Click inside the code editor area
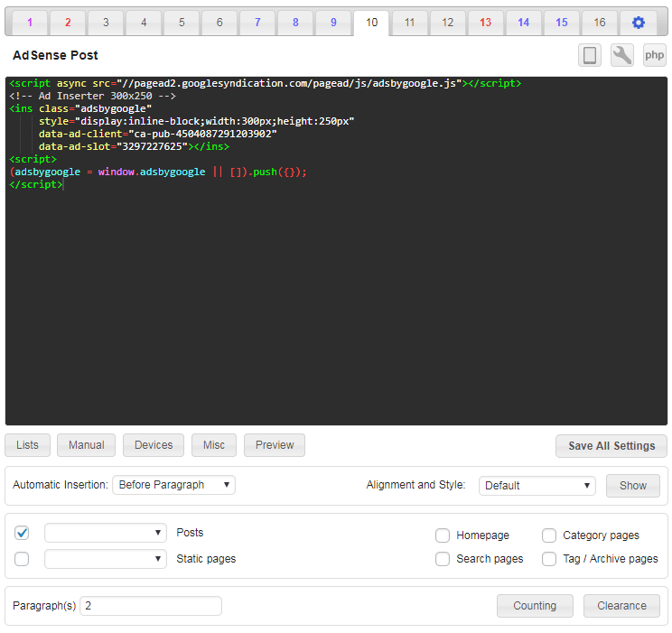The height and width of the screenshot is (633, 672). click(x=336, y=251)
